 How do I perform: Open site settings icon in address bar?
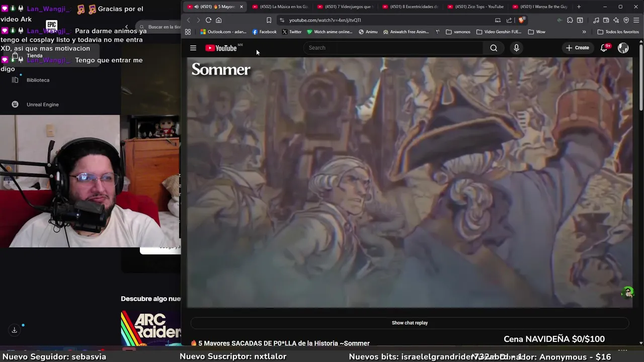pyautogui.click(x=282, y=20)
